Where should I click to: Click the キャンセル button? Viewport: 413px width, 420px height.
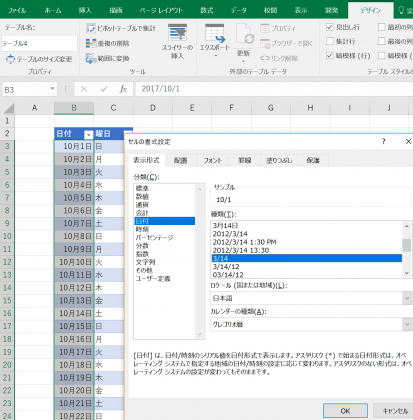394,411
